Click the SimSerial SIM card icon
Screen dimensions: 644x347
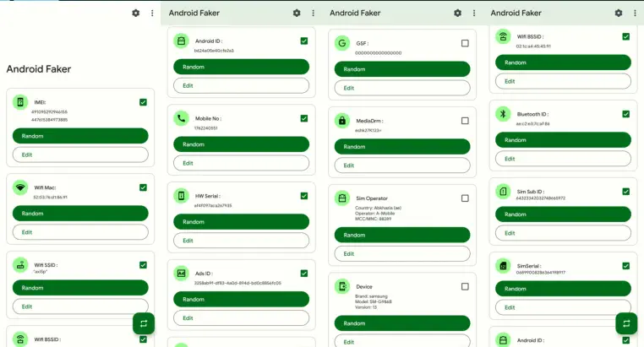pos(502,266)
